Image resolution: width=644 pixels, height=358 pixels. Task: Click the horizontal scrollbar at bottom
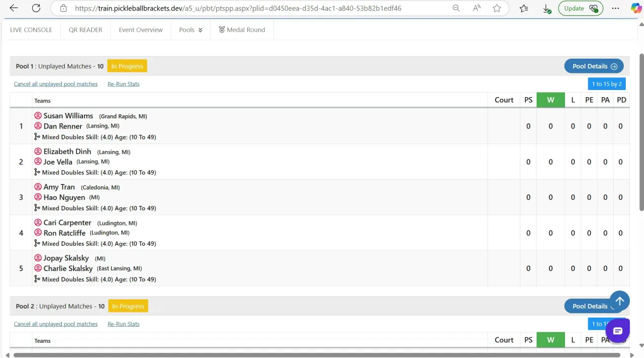pyautogui.click(x=317, y=355)
